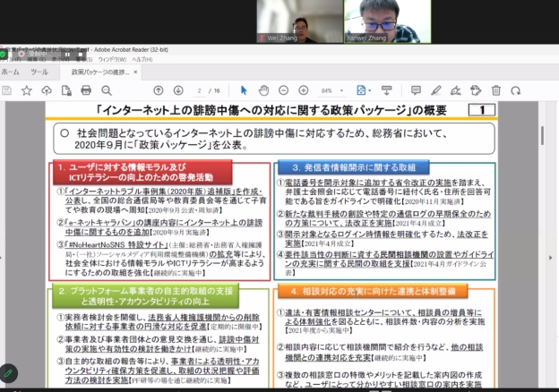Choose the arrow Selection tool
559x392 pixels.
[x=244, y=90]
